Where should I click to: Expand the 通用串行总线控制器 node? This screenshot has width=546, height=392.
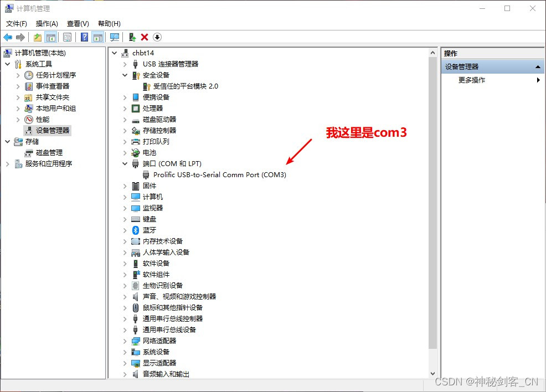tap(125, 318)
